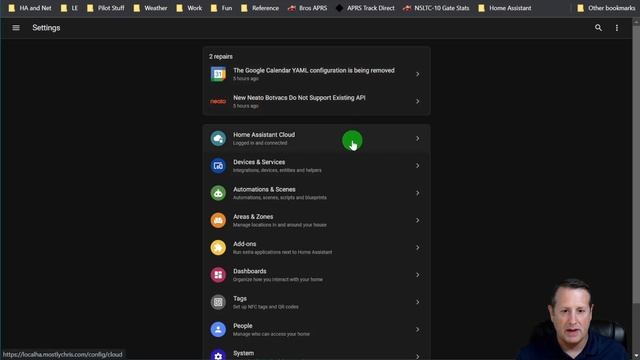Click the chevron for People

pyautogui.click(x=418, y=329)
